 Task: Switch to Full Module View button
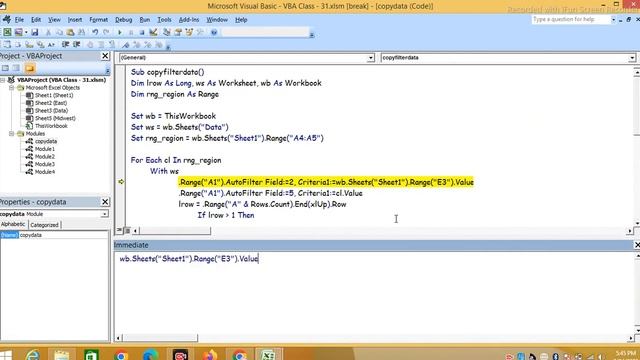[127, 231]
